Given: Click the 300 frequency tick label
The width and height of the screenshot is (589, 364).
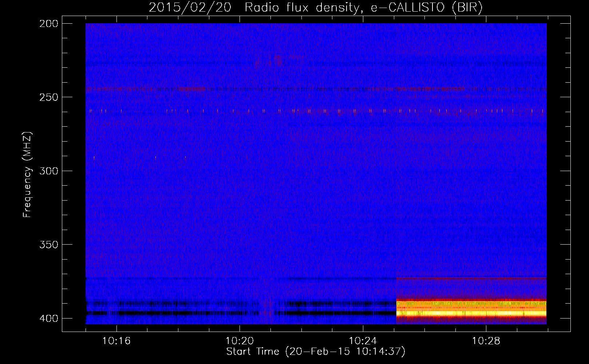Looking at the screenshot, I should pyautogui.click(x=49, y=171).
